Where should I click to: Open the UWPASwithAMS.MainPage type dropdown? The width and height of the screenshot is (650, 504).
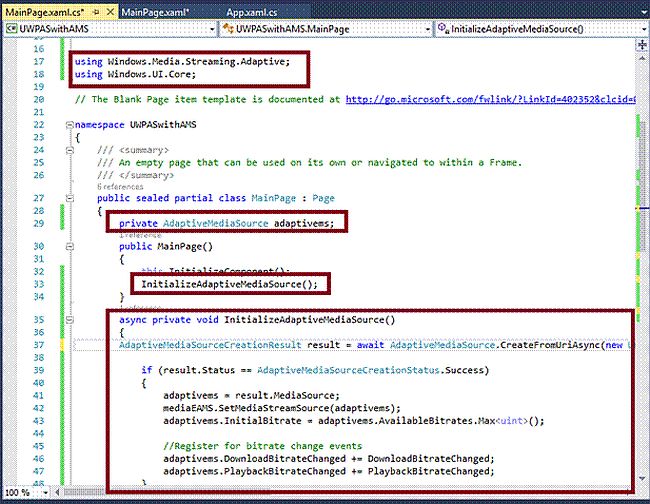coord(326,29)
